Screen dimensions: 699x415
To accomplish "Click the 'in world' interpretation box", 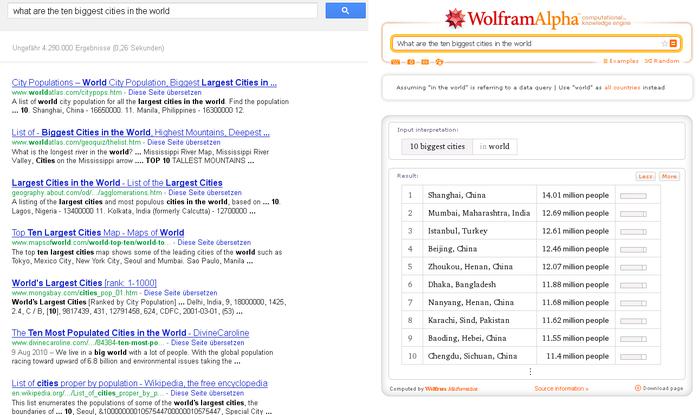I will tap(495, 146).
